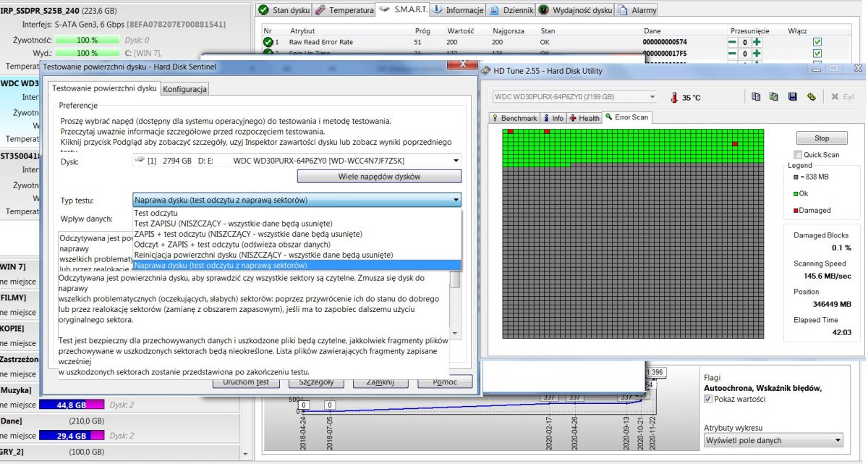868x464 pixels.
Task: Minimize the HD Tune window
Action: tap(816, 68)
